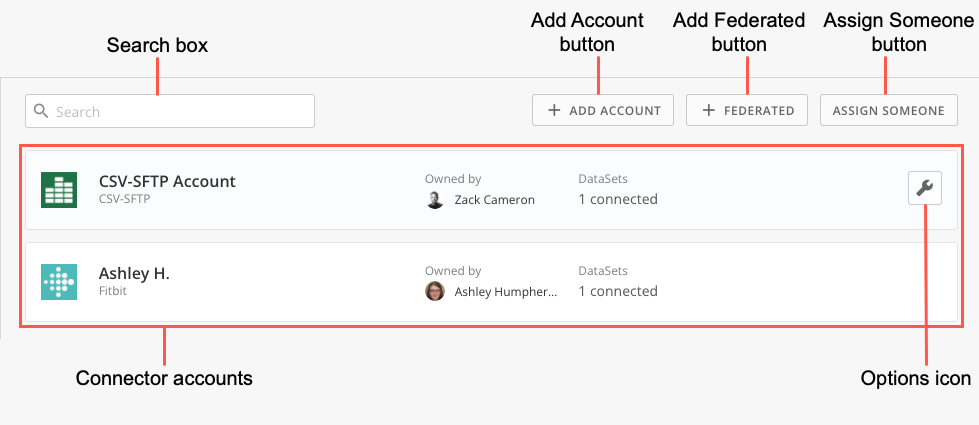The image size is (979, 425).
Task: Click the Fitbit subtitle under Ashley H.
Action: 114,291
